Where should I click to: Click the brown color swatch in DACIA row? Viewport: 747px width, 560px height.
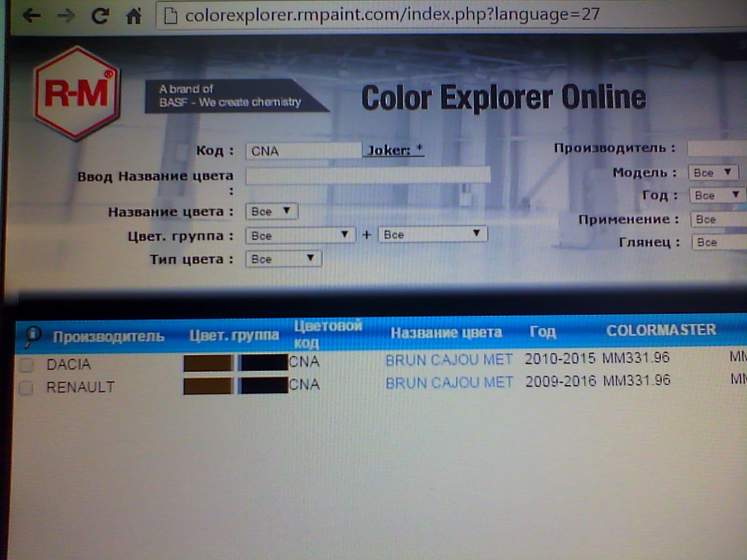tap(208, 363)
